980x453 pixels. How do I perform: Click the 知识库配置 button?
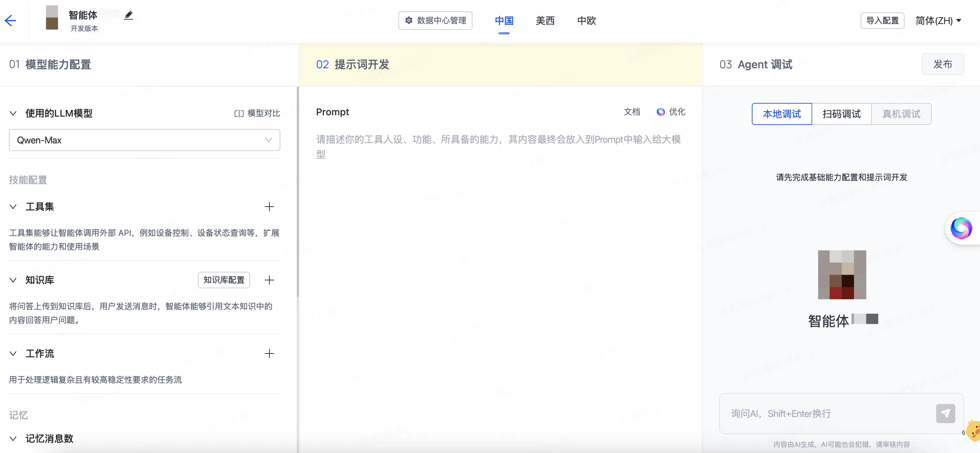pyautogui.click(x=224, y=280)
